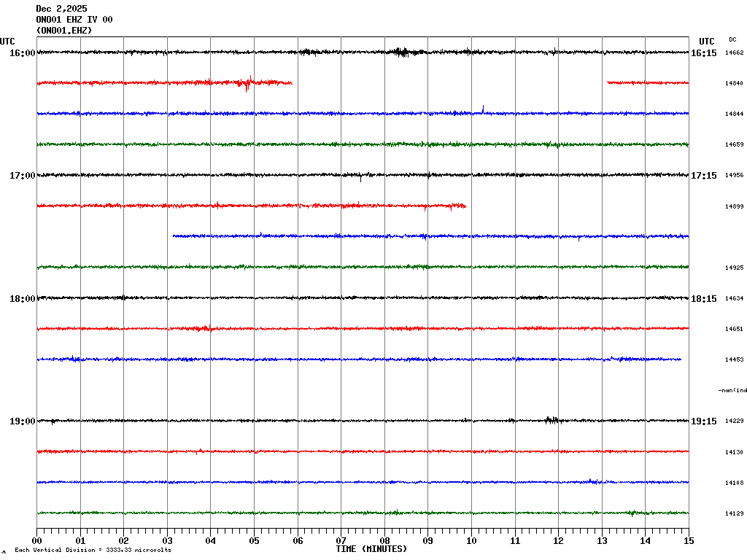Image resolution: width=747 pixels, height=560 pixels.
Task: Click the 16:00 UTC row label
Action: pos(23,53)
